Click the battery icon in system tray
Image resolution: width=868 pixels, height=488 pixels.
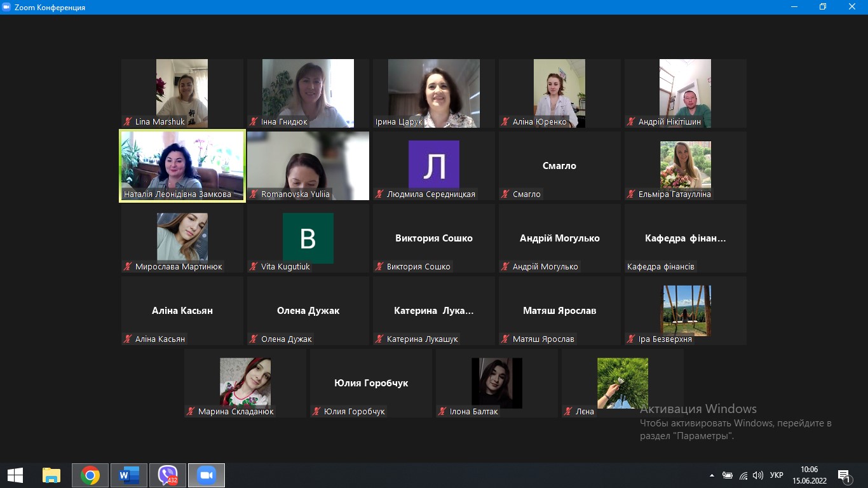(728, 475)
